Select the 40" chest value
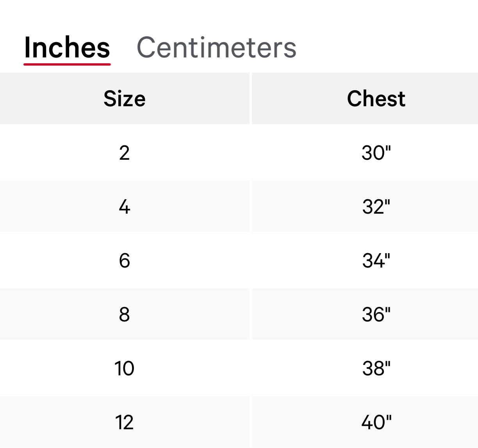Viewport: 478px width, 448px height. (x=376, y=422)
